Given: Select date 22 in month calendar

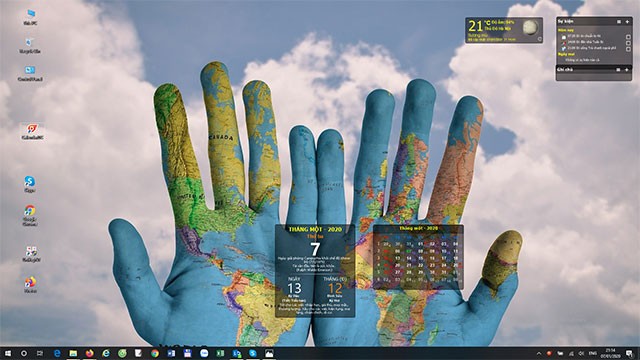Looking at the screenshot, I should [421, 265].
